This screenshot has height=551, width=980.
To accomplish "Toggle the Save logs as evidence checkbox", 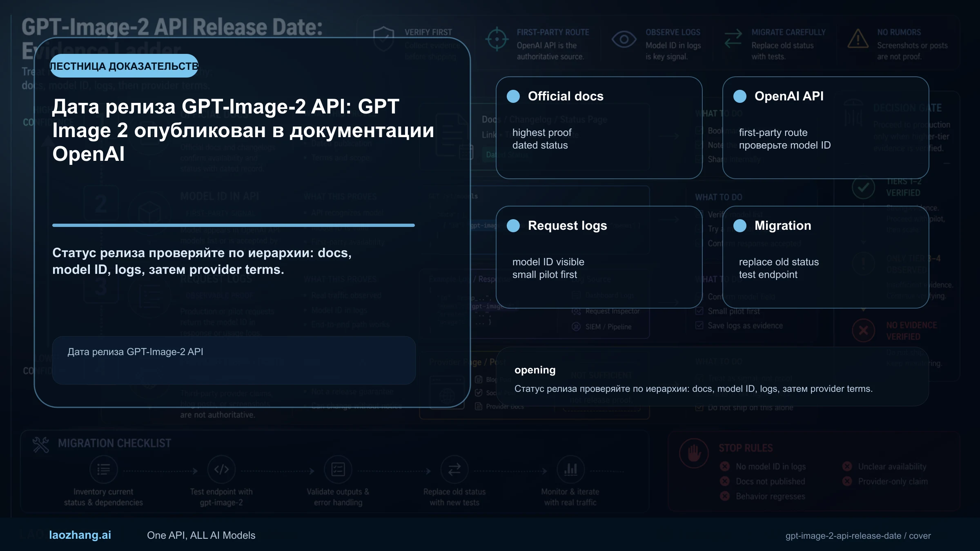I will [699, 325].
